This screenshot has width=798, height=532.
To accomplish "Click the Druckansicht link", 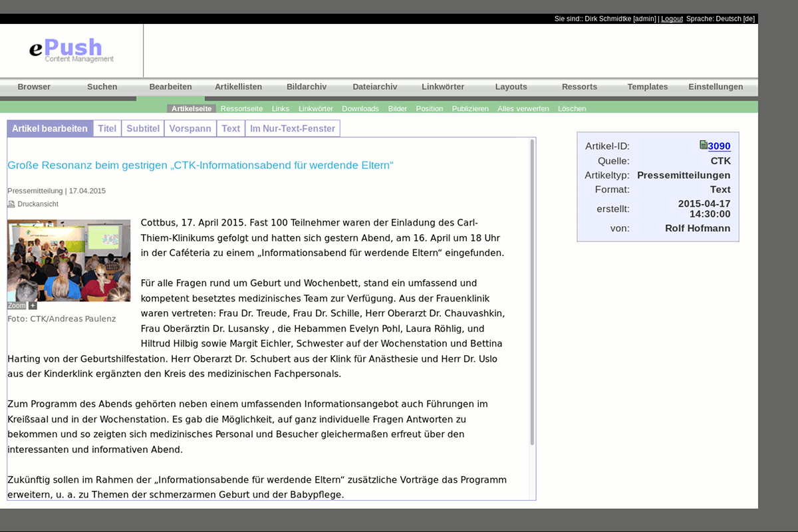I will (x=38, y=204).
